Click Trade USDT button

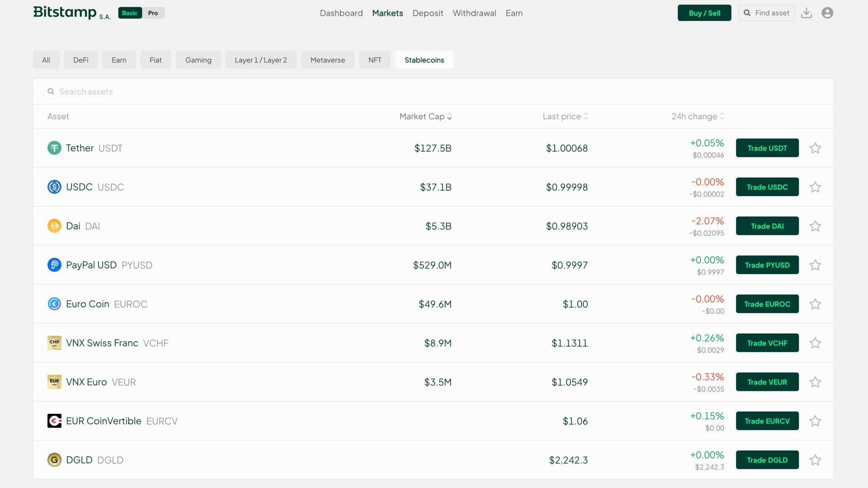(x=767, y=148)
